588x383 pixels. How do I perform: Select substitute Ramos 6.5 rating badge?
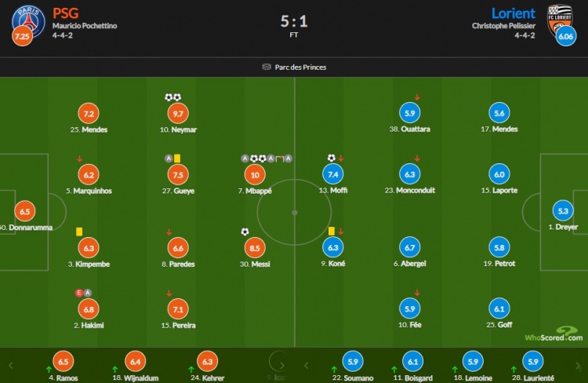pos(63,362)
